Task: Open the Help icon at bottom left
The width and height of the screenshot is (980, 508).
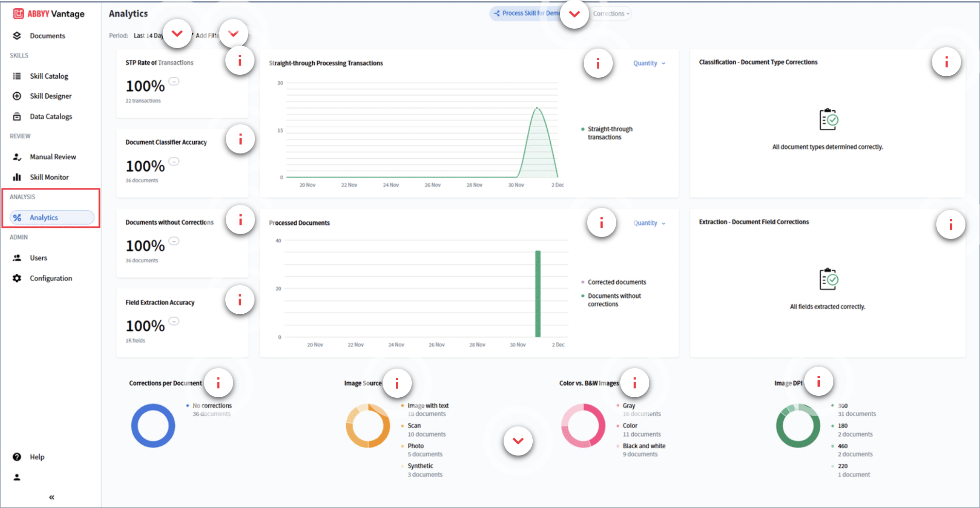Action: point(17,457)
